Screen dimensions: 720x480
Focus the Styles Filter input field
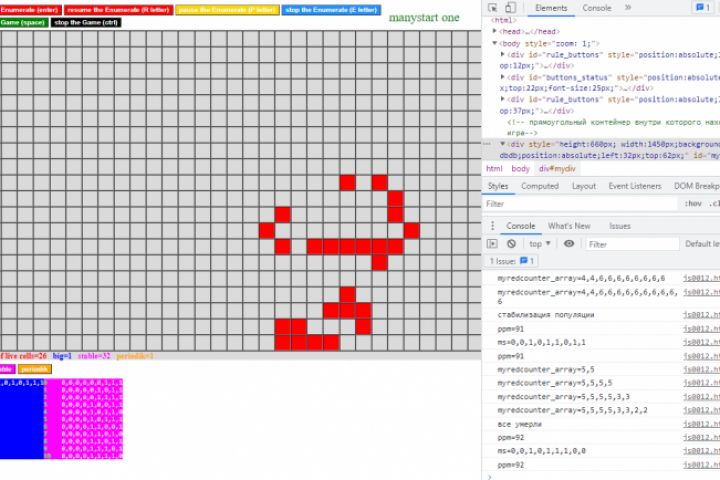click(x=581, y=203)
